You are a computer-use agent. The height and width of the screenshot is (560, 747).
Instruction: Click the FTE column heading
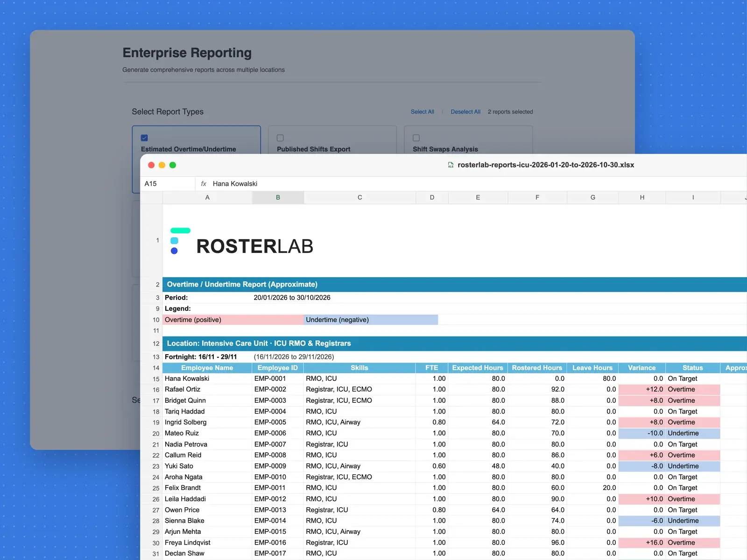[x=432, y=368]
